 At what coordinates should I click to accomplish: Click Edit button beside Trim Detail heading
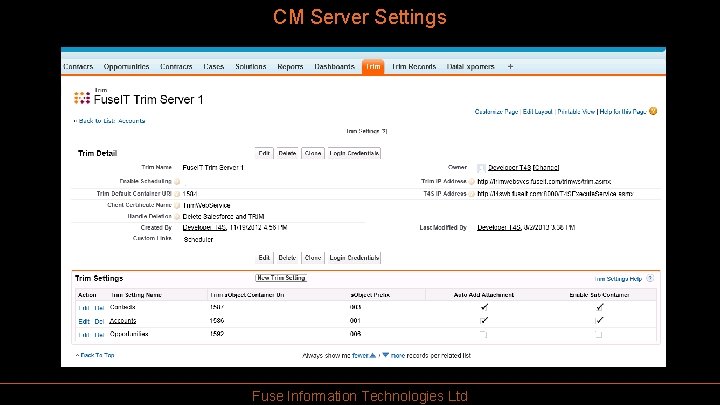[x=264, y=153]
